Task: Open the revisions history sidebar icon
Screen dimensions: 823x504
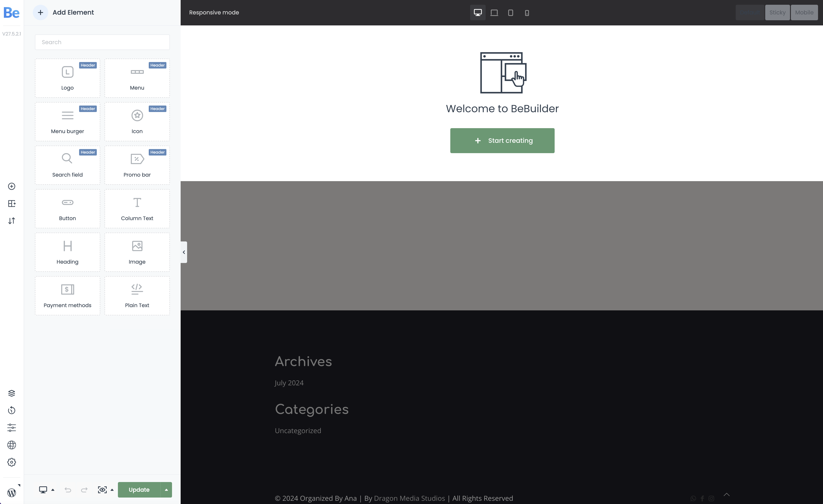Action: coord(12,411)
